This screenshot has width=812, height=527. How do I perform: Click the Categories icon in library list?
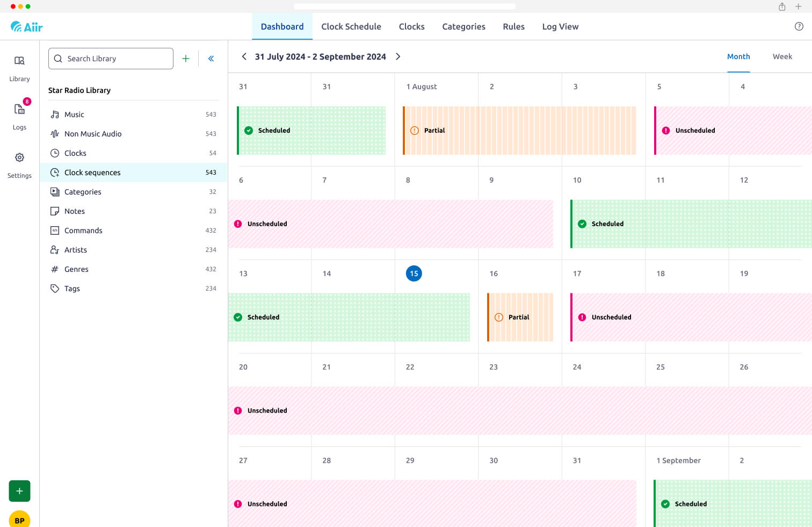[x=55, y=192]
